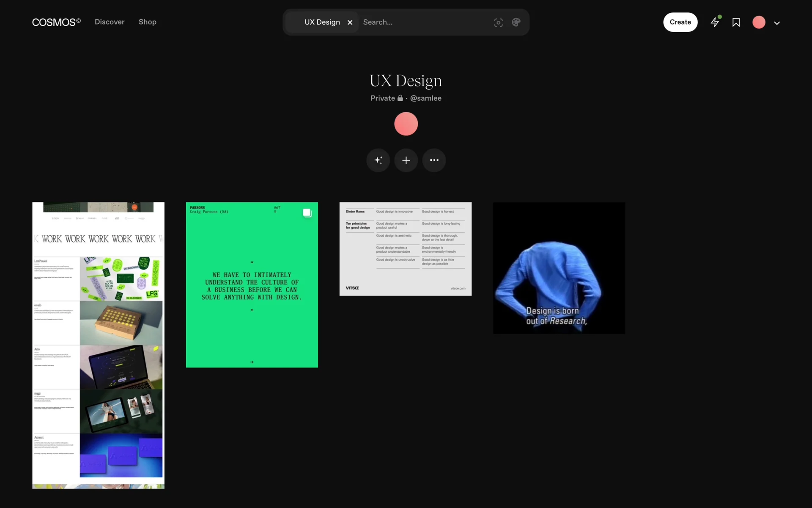Screen dimensions: 812x508
Task: Open the three-dot more options menu
Action: coord(434,160)
